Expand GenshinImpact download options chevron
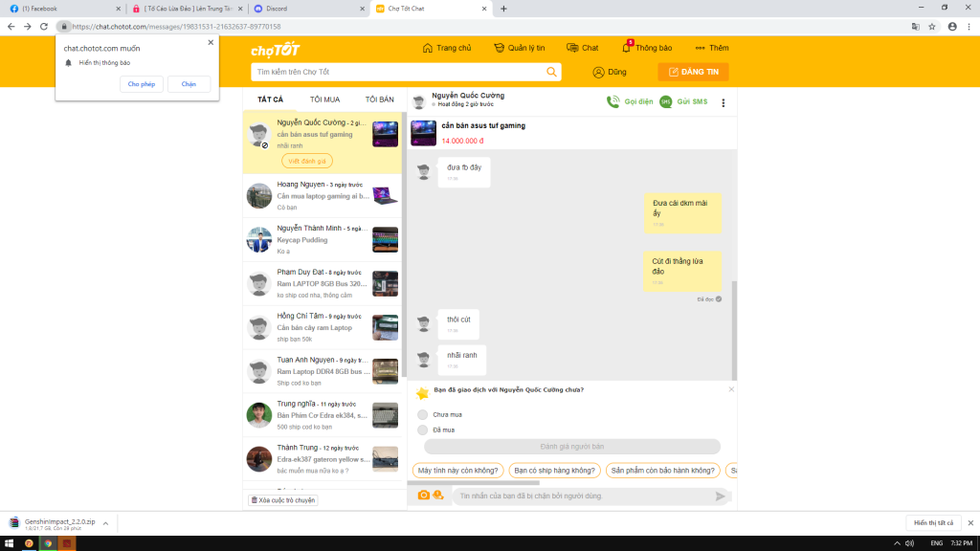 [105, 523]
